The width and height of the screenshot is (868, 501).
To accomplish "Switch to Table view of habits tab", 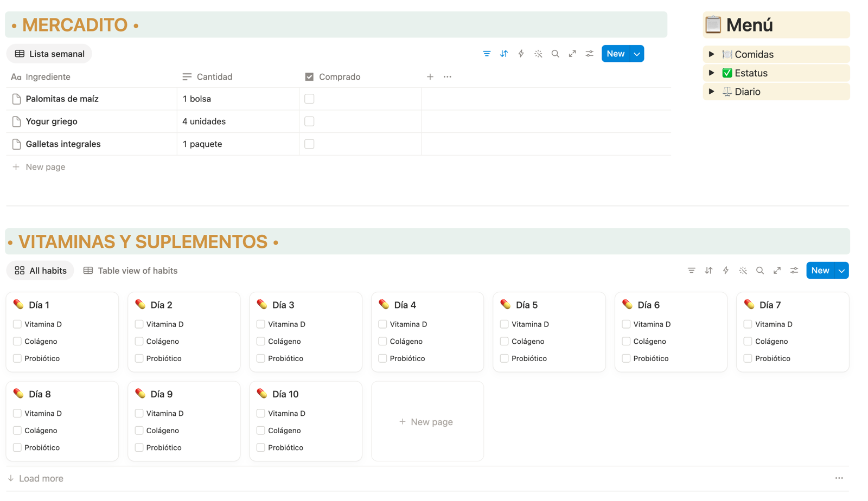I will (x=130, y=271).
